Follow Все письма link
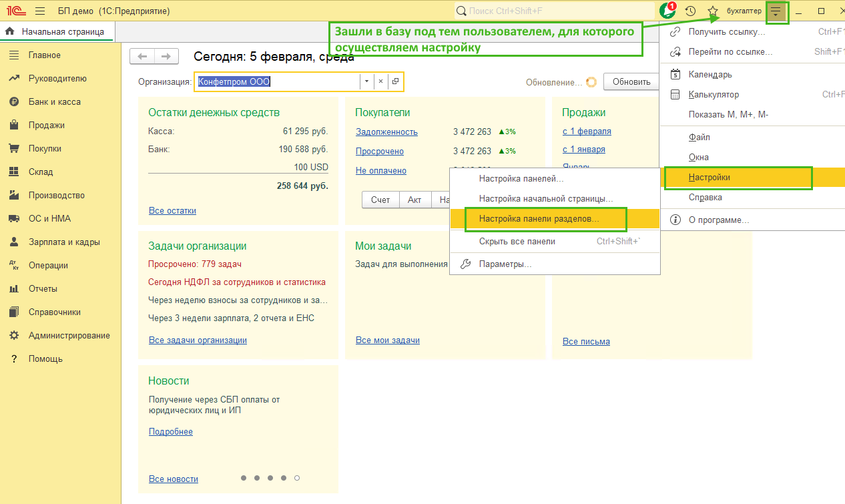Image resolution: width=845 pixels, height=504 pixels. coord(586,342)
